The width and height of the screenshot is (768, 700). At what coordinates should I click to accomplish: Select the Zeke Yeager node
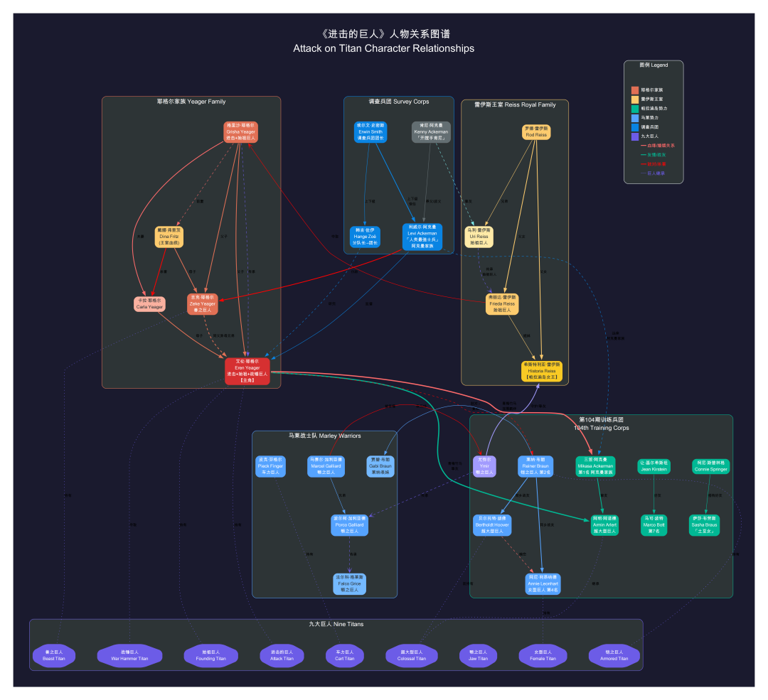point(202,304)
